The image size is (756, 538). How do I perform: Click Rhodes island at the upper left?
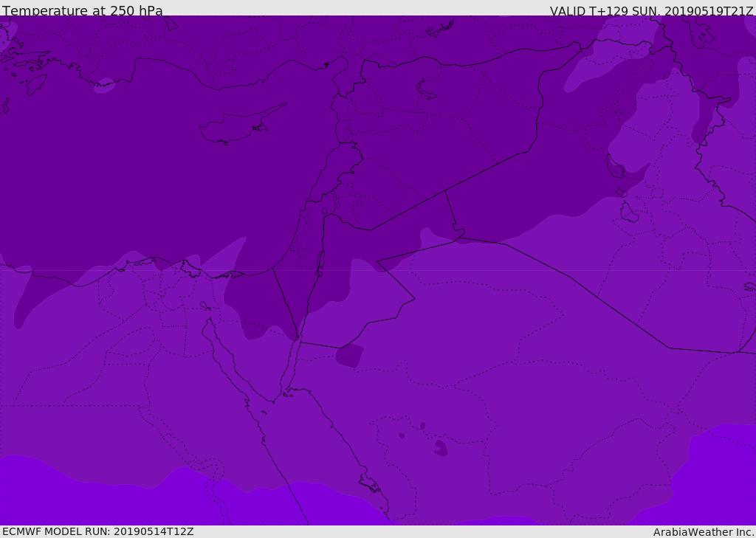pyautogui.click(x=36, y=84)
